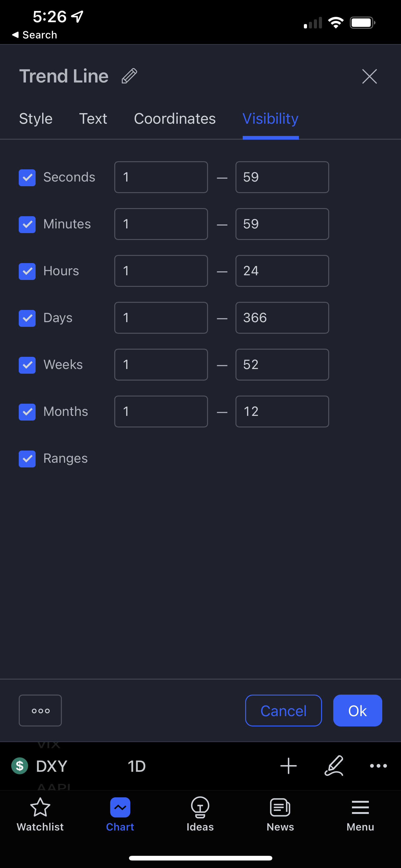
Task: Open the template options ellipsis dropdown
Action: click(x=40, y=711)
